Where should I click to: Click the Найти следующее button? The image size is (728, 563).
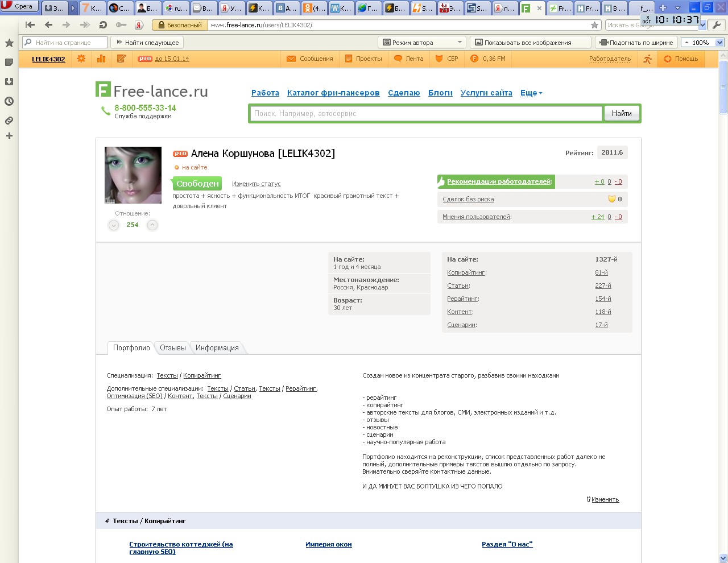[147, 43]
